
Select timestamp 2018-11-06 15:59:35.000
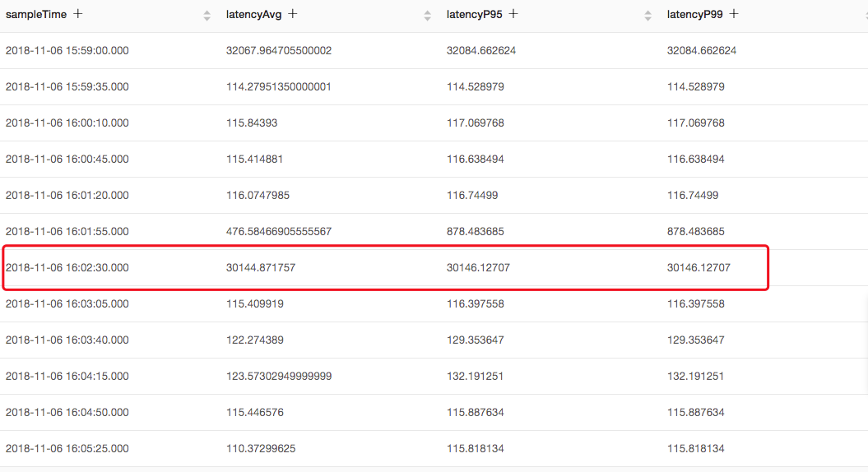(x=67, y=86)
